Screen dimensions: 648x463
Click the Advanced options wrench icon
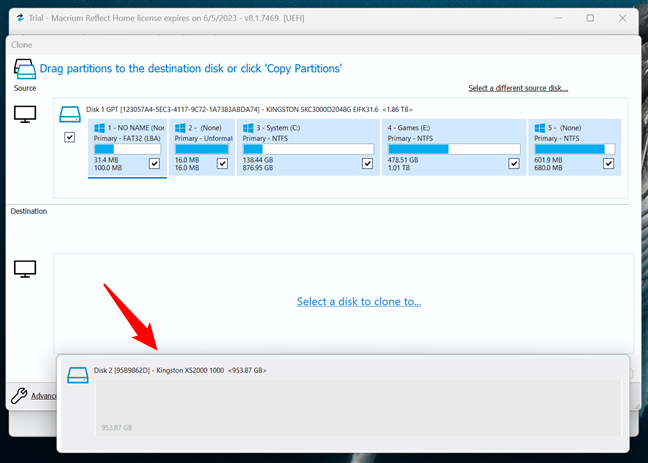[x=19, y=396]
